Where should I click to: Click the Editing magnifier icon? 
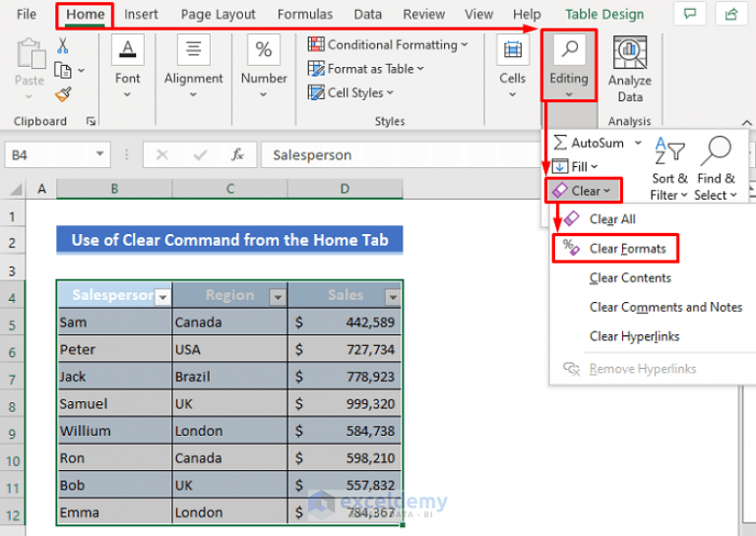click(569, 49)
